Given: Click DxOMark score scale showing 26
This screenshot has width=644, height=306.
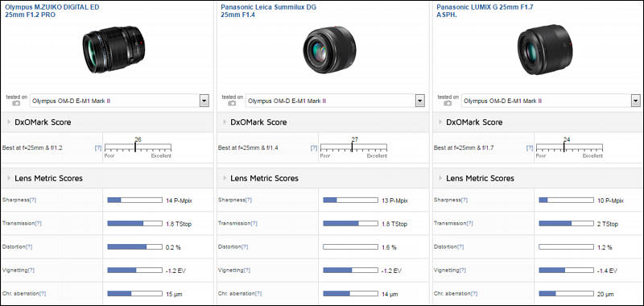Looking at the screenshot, I should [138, 148].
